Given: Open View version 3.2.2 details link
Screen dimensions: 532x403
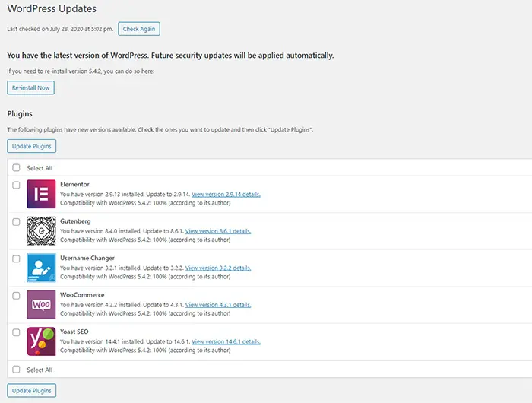Looking at the screenshot, I should 218,268.
